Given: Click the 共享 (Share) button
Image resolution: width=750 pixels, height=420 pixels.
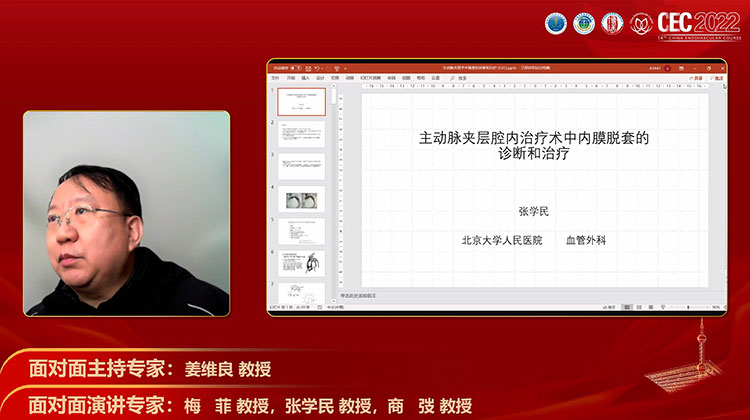Looking at the screenshot, I should pyautogui.click(x=696, y=78).
